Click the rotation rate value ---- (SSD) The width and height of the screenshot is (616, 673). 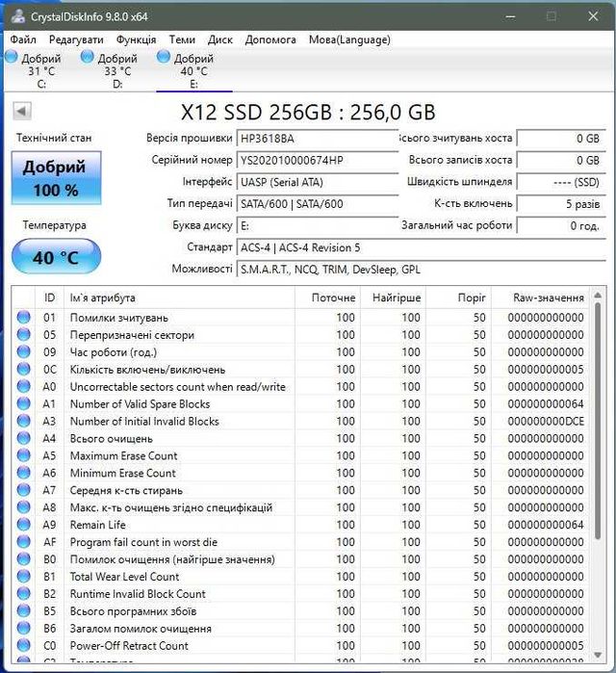(561, 182)
